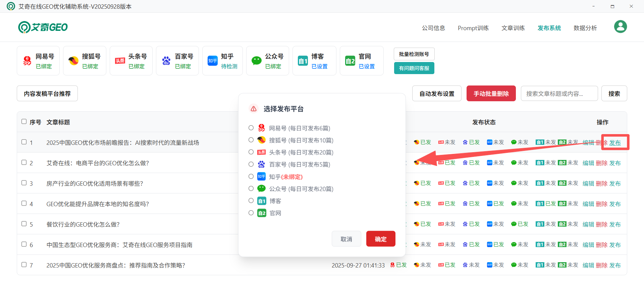Select the 博客 radio button
This screenshot has height=290, width=644.
(x=251, y=200)
